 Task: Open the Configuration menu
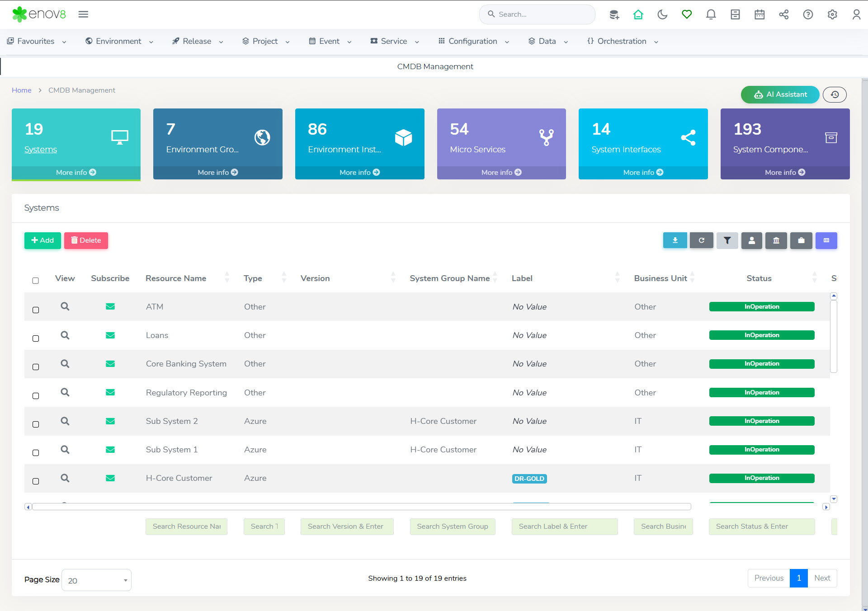[473, 41]
